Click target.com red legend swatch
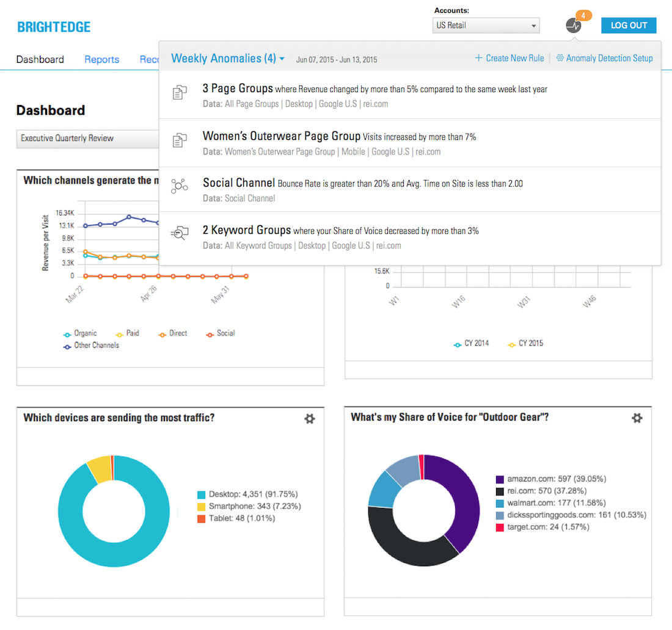 tap(500, 527)
